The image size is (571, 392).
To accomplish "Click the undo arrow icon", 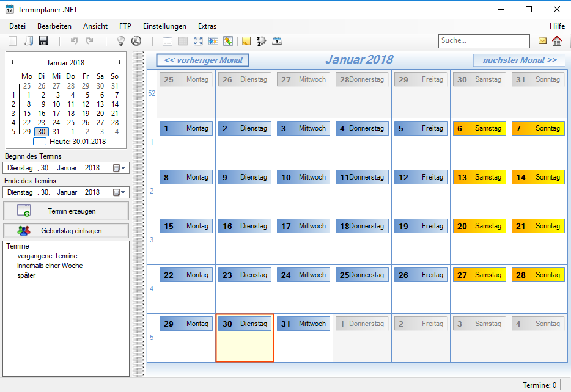I will tap(75, 41).
